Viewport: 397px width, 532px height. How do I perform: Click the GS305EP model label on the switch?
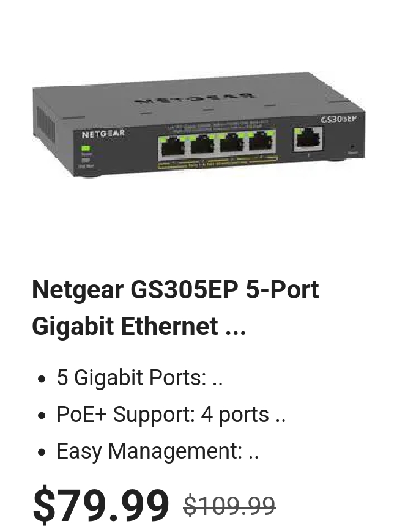[x=339, y=119]
